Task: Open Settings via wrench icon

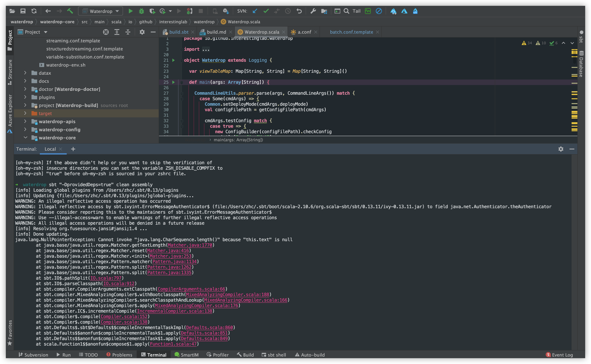Action: click(313, 11)
